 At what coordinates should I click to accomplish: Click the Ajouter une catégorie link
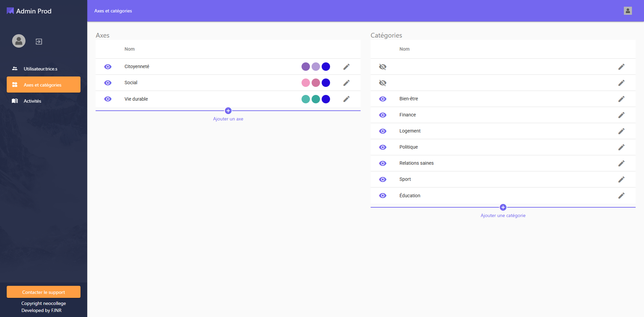click(x=503, y=215)
